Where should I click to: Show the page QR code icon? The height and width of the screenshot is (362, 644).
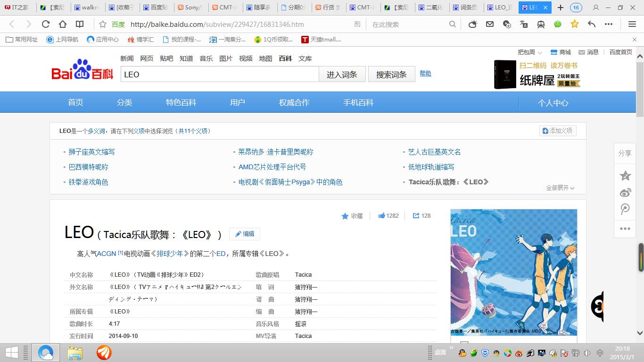(357, 24)
